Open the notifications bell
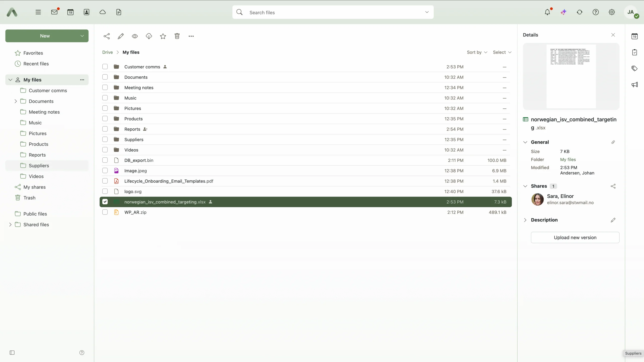 click(x=547, y=12)
